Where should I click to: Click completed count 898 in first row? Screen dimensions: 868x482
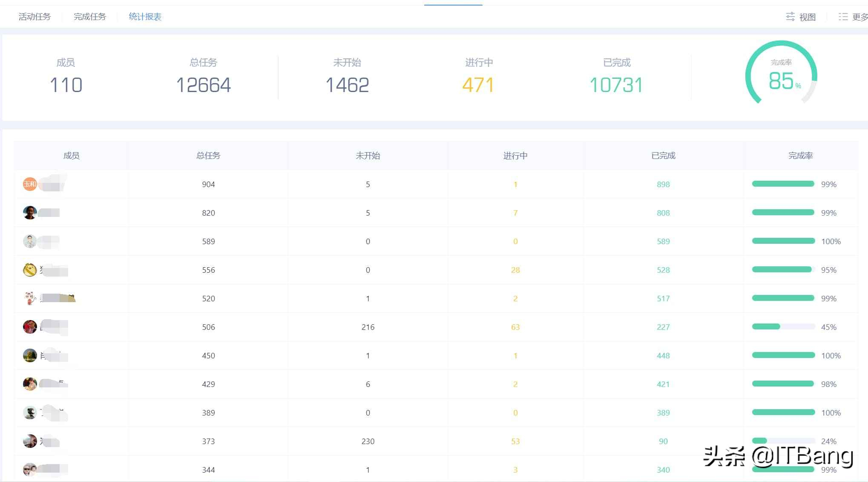click(663, 185)
